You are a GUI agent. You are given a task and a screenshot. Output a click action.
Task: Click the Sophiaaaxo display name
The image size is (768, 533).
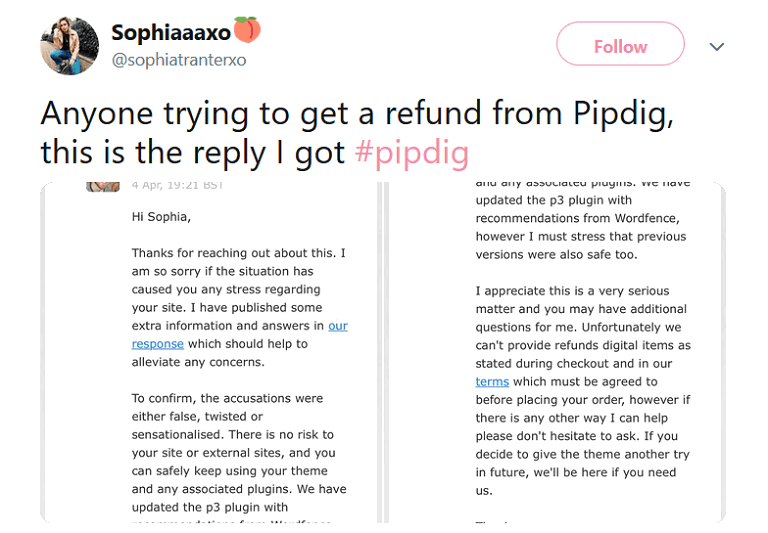pyautogui.click(x=171, y=33)
